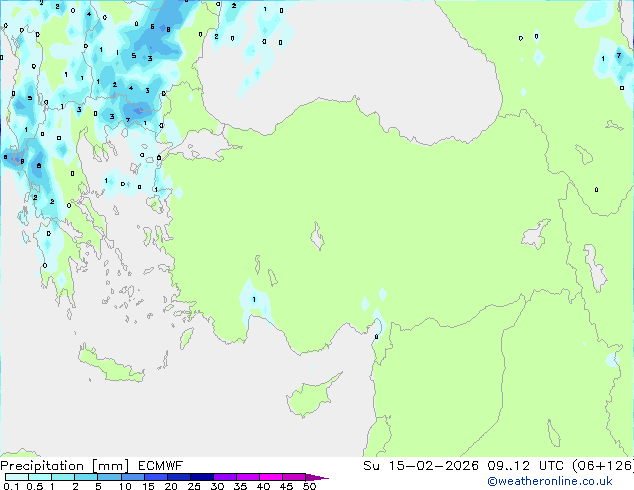Pick the 15–20 mm legend color box
The image size is (634, 490).
click(155, 477)
